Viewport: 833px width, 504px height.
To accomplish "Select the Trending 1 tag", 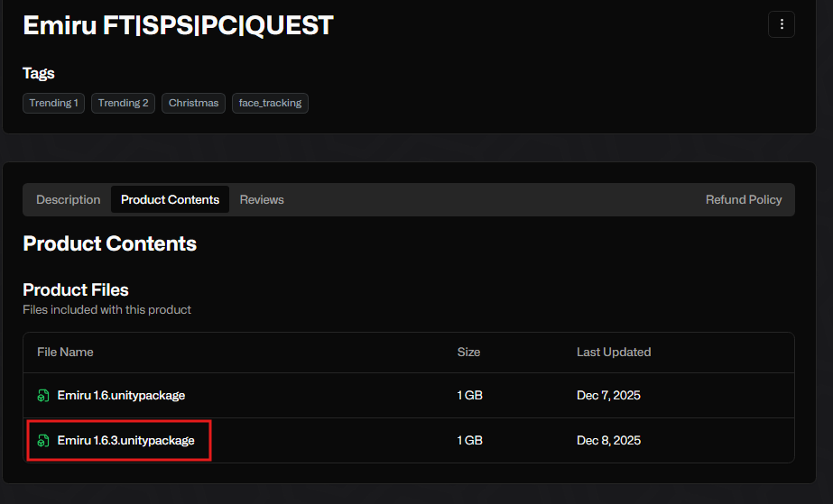I will (53, 103).
